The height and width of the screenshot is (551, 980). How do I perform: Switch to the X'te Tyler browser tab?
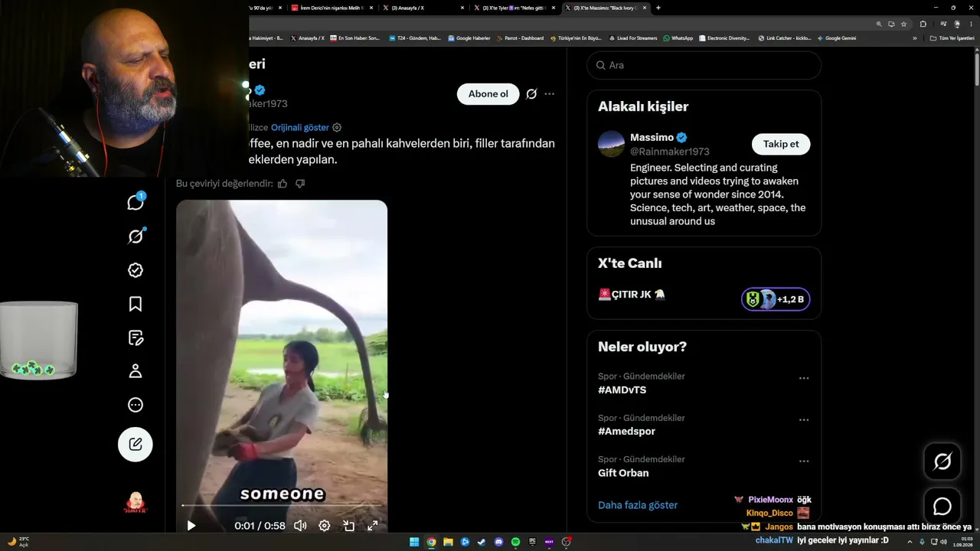513,8
